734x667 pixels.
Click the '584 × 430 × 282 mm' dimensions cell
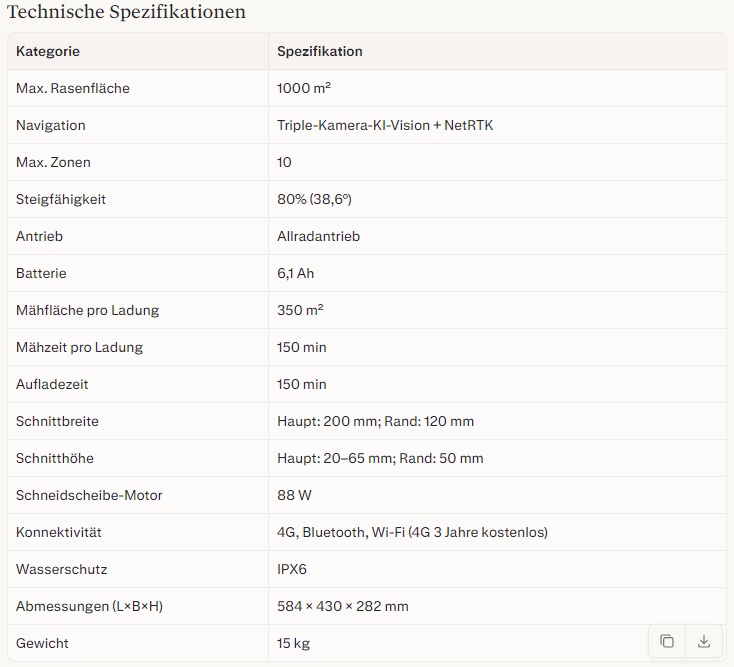[342, 606]
